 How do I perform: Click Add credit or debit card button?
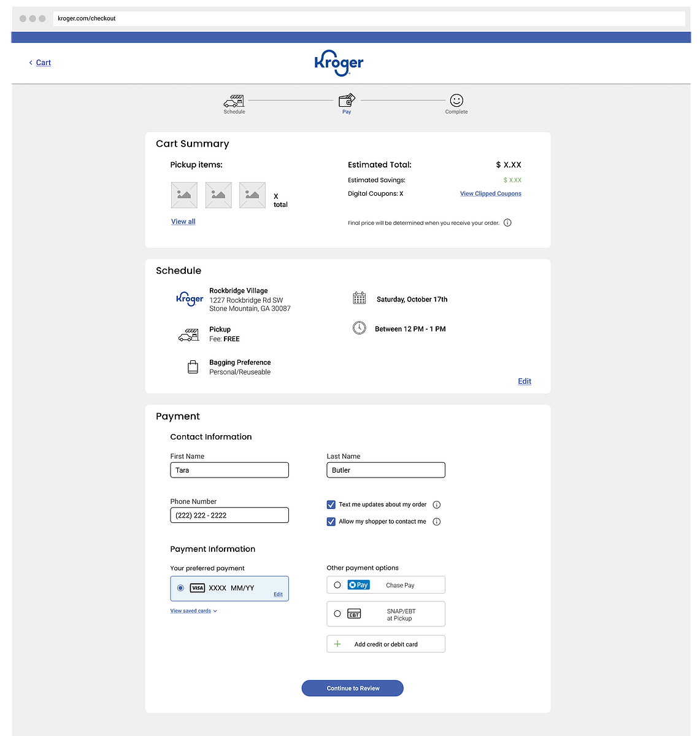click(386, 644)
